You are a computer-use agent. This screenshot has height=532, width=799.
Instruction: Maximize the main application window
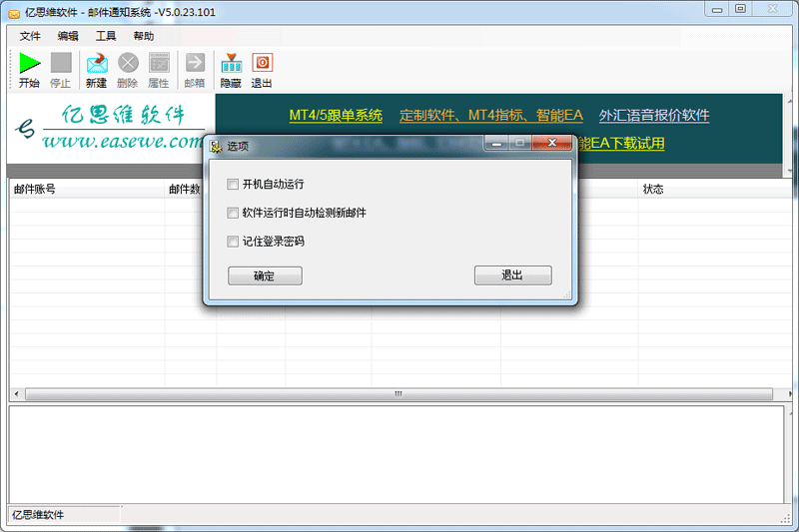point(741,9)
